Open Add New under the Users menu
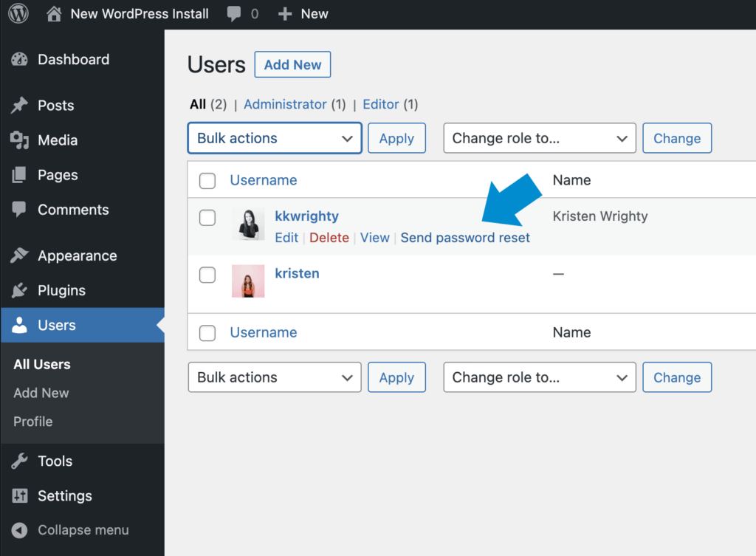 coord(41,393)
